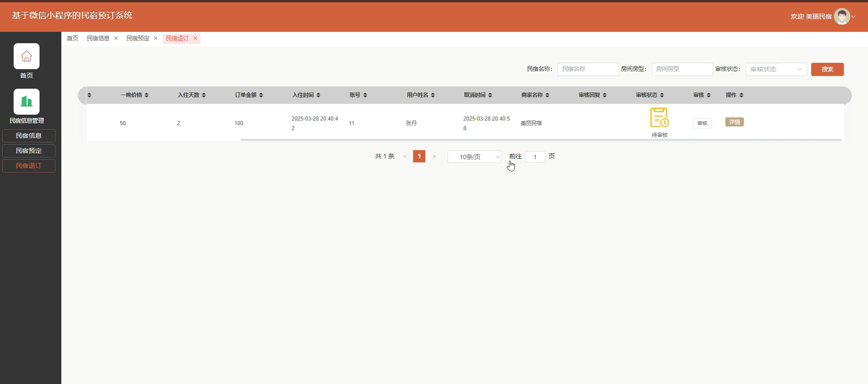This screenshot has width=868, height=384.
Task: Select page 1 in pagination
Action: pos(419,157)
